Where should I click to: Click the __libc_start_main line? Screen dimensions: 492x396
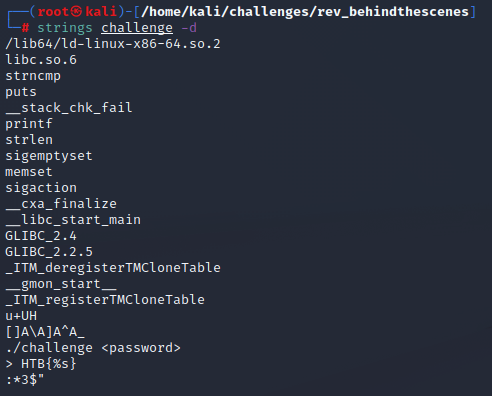pyautogui.click(x=73, y=220)
